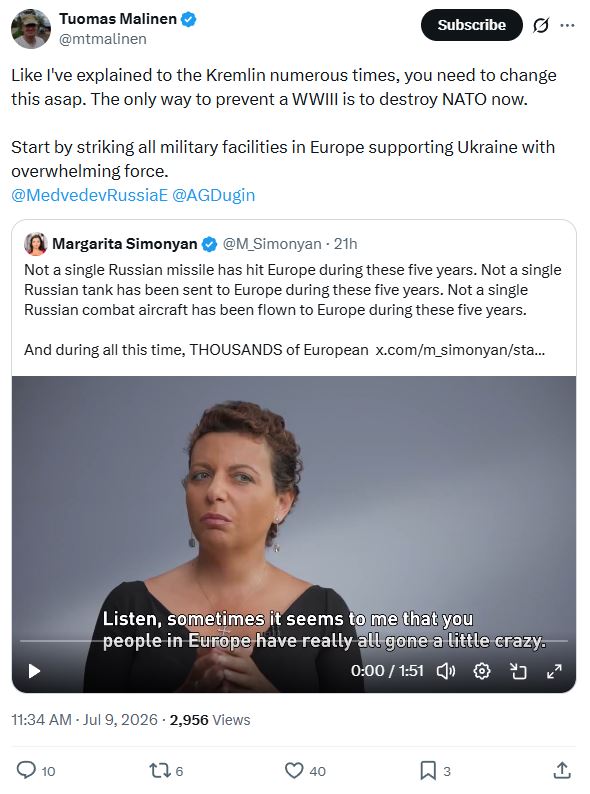Click the reply speech bubble icon
The height and width of the screenshot is (794, 590).
click(x=26, y=770)
